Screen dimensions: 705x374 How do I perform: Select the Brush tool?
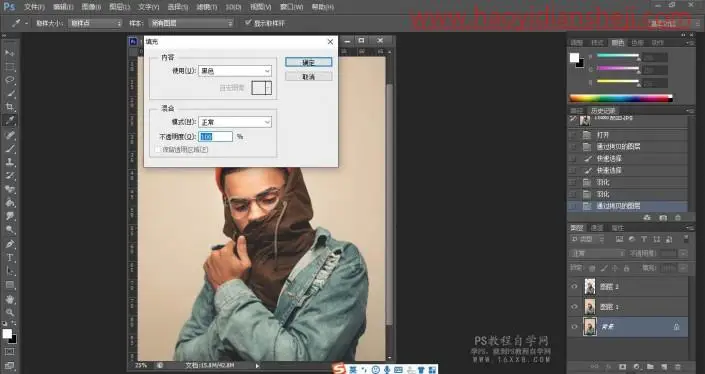[9, 148]
